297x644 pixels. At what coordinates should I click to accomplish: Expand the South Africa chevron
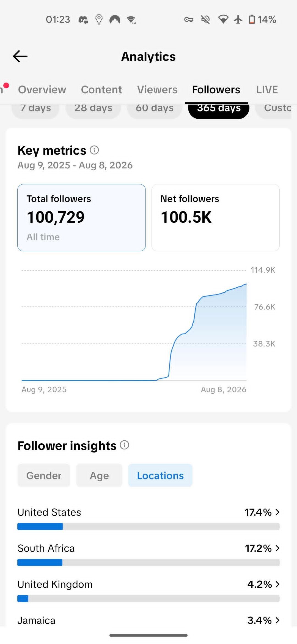click(277, 548)
